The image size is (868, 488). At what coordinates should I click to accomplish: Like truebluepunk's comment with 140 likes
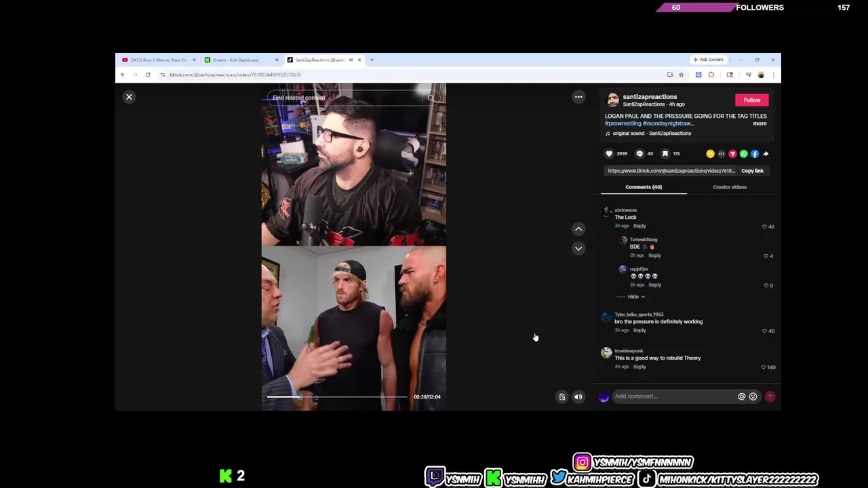point(764,367)
